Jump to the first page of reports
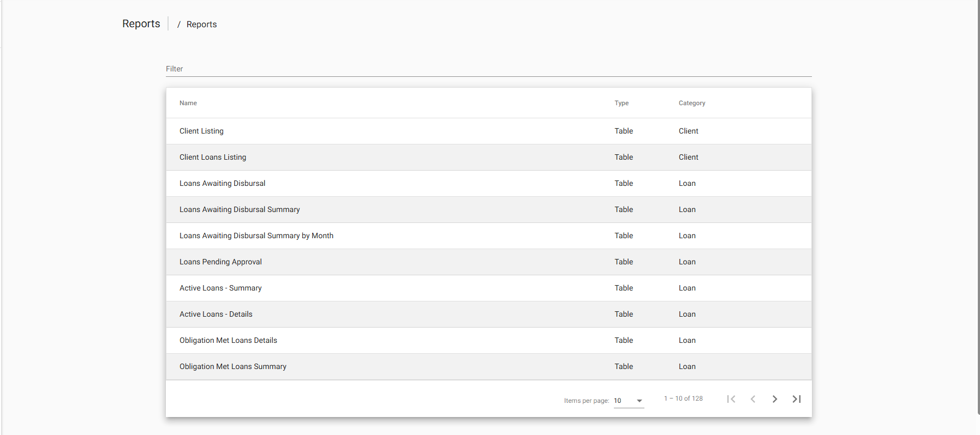This screenshot has height=435, width=980. [x=731, y=399]
